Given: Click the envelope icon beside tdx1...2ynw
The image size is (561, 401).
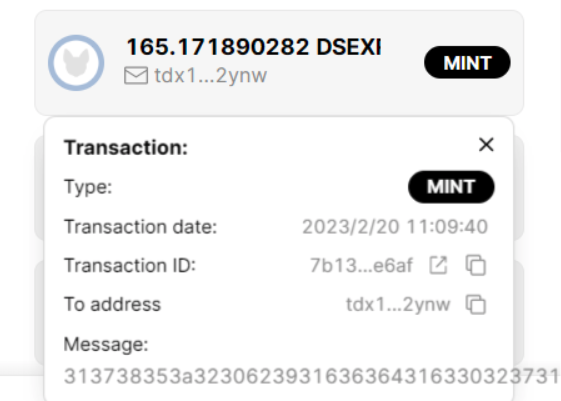Looking at the screenshot, I should click(x=136, y=75).
